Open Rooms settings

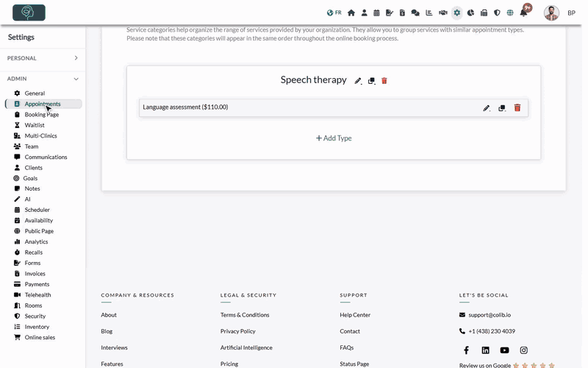pyautogui.click(x=33, y=305)
